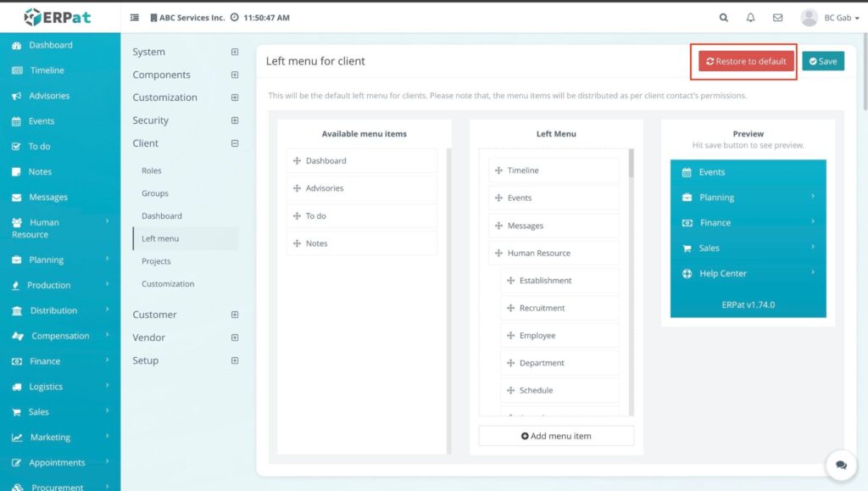
Task: Expand the Vendor settings section
Action: 235,338
